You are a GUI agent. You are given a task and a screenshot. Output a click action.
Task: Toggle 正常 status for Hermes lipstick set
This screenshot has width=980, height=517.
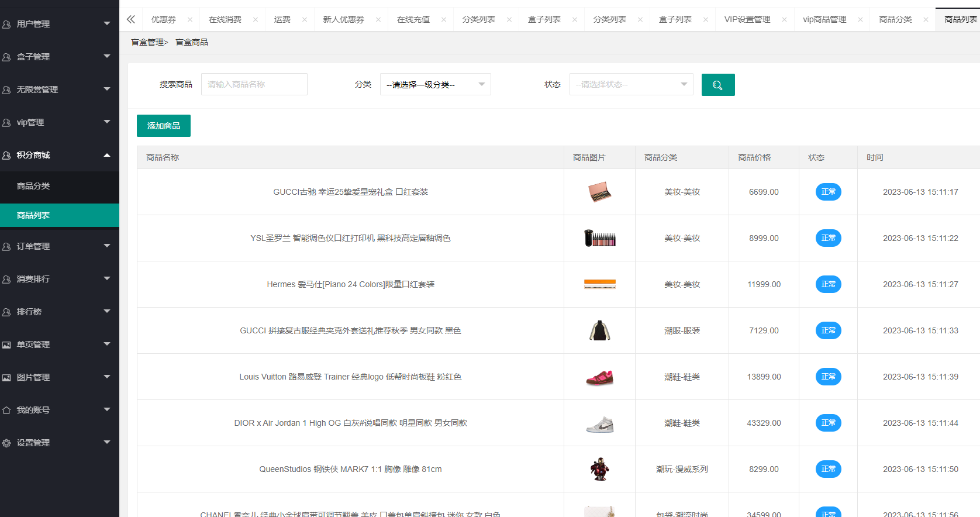point(828,284)
